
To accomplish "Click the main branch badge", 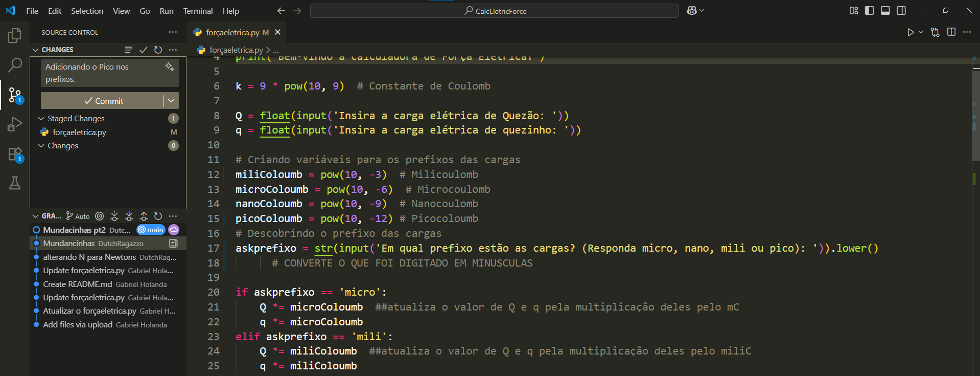I will click(151, 230).
